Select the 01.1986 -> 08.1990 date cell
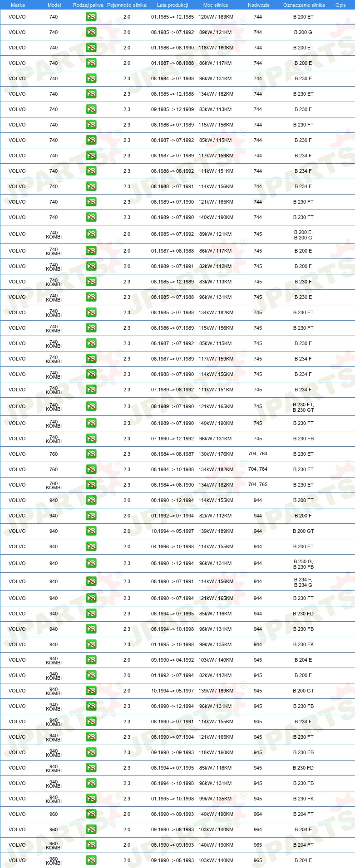Image resolution: width=355 pixels, height=868 pixels. point(173,48)
